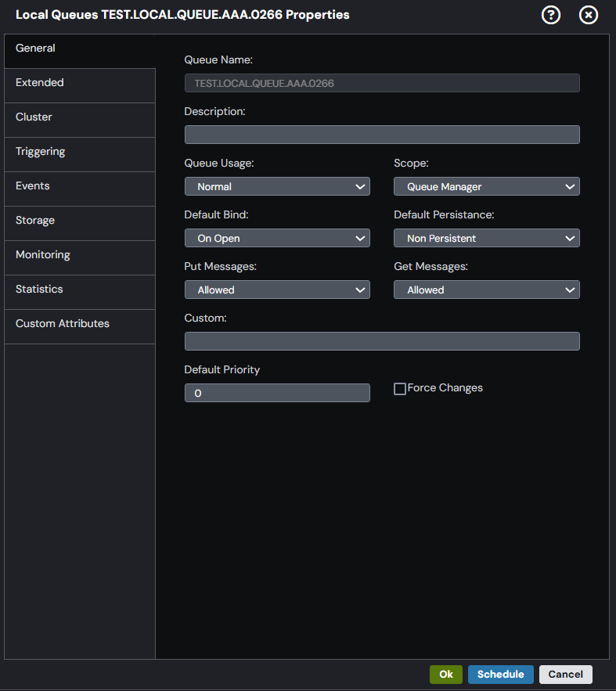This screenshot has height=691, width=616.
Task: Expand the Get Messages dropdown
Action: pyautogui.click(x=486, y=290)
